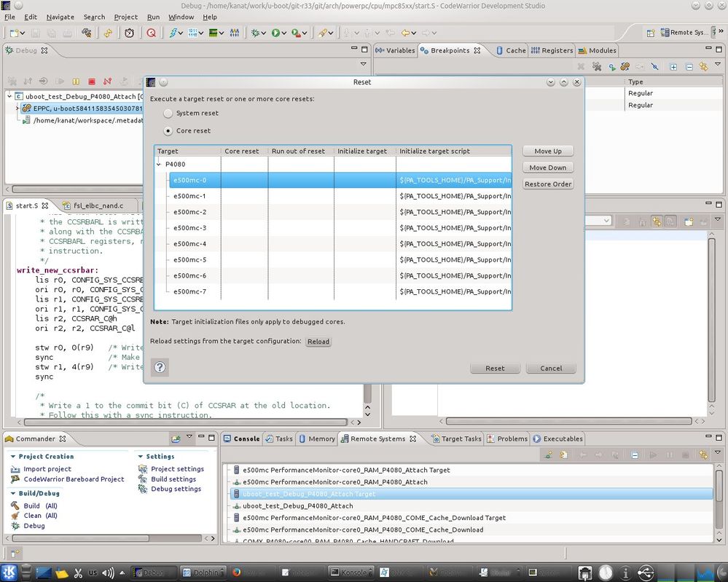Click Import project in Commander

click(47, 469)
